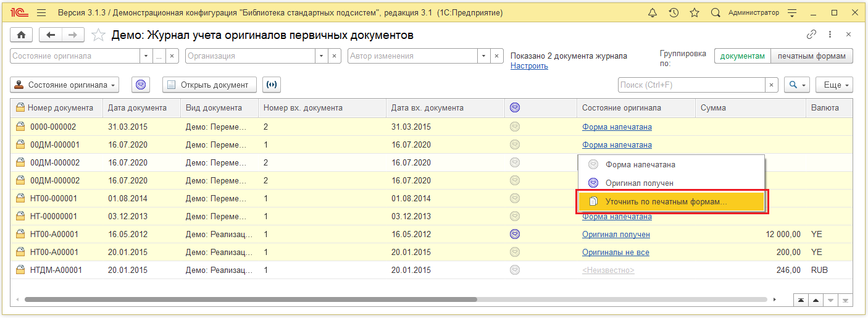Click Администратор user name
The image size is (868, 318).
point(754,12)
